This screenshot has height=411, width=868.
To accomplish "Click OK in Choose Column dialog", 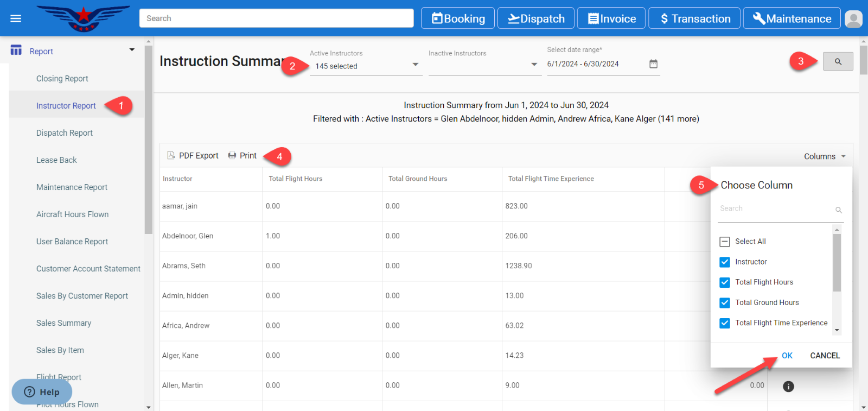I will [787, 356].
